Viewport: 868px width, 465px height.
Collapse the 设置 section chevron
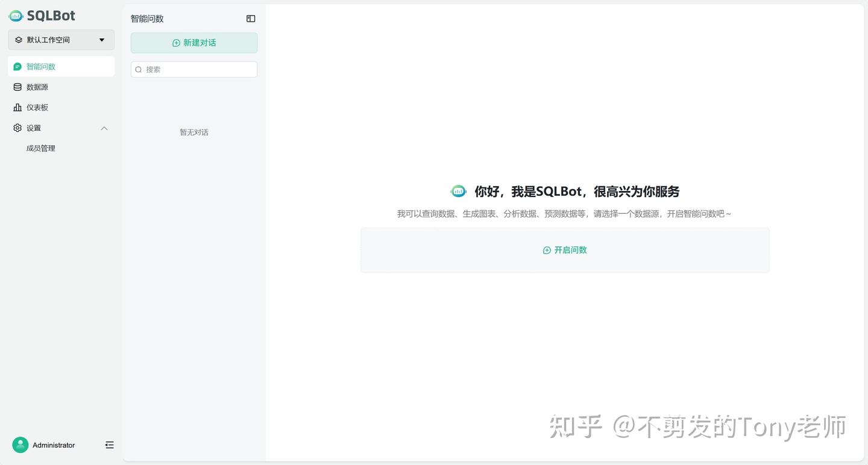[104, 128]
